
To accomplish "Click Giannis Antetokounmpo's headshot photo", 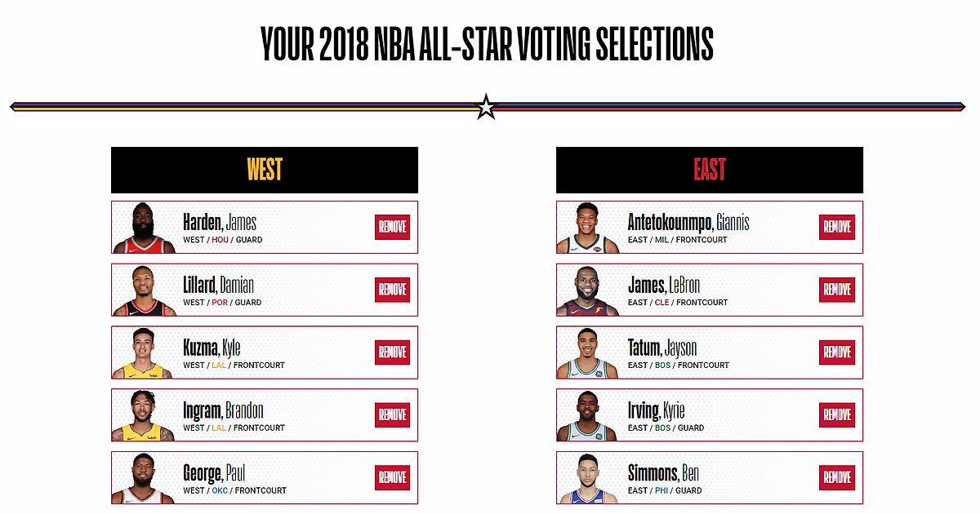I will click(x=588, y=228).
